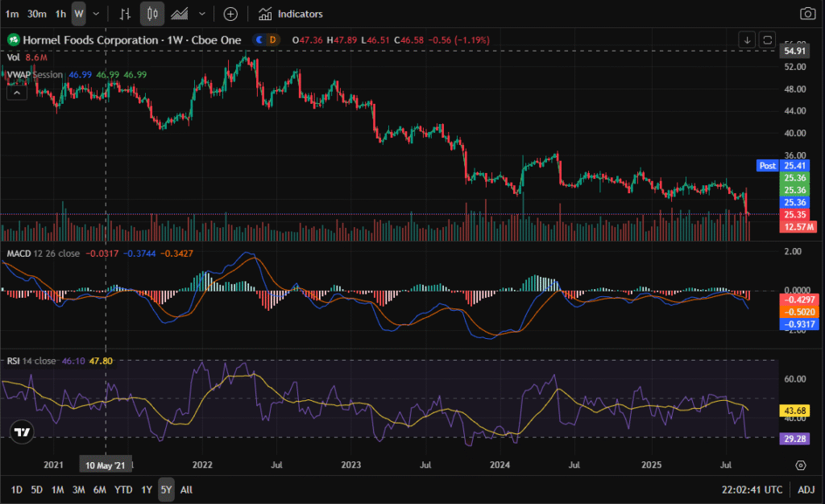Select the candlestick chart style icon

(x=152, y=14)
